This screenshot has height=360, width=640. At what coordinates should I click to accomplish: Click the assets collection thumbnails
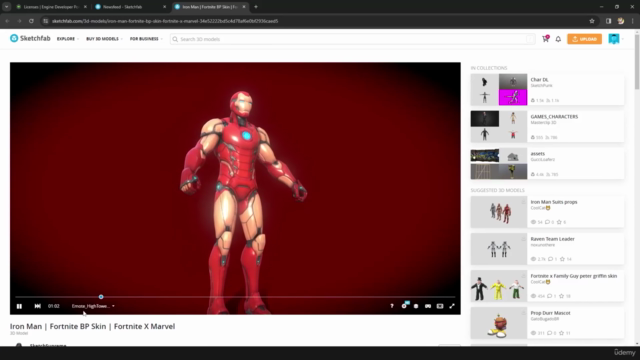pos(499,164)
